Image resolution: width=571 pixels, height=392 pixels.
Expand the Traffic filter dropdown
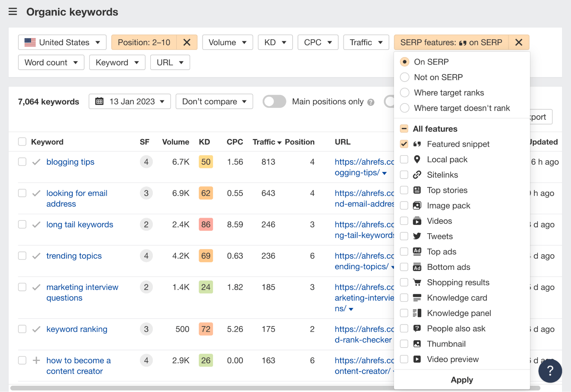[365, 42]
